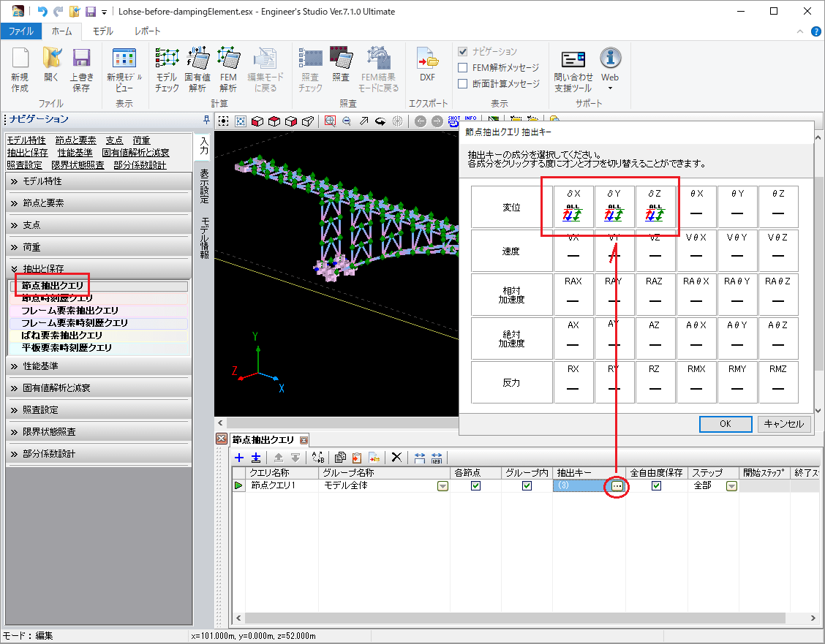Open the グループ名称 dropdown for モデル全体

(442, 486)
